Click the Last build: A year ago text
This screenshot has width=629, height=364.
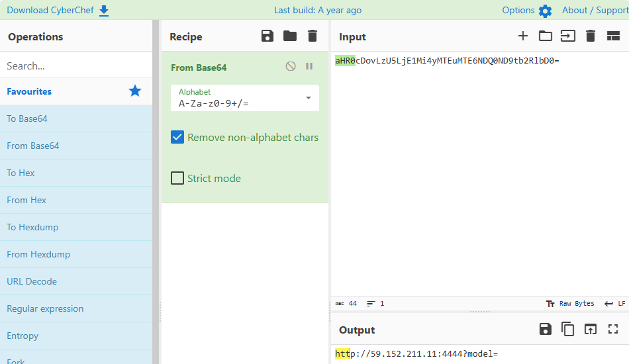[318, 10]
